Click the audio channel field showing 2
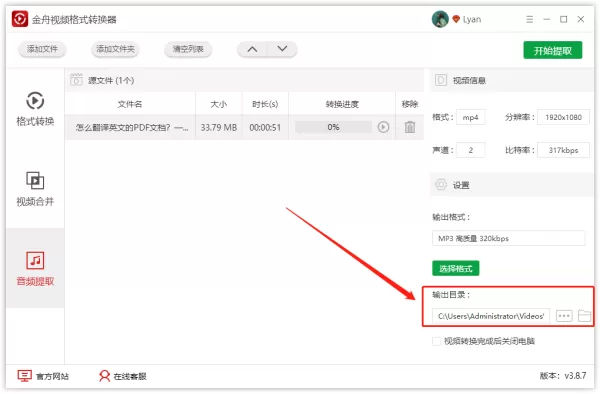Image resolution: width=600 pixels, height=394 pixels. pyautogui.click(x=471, y=150)
